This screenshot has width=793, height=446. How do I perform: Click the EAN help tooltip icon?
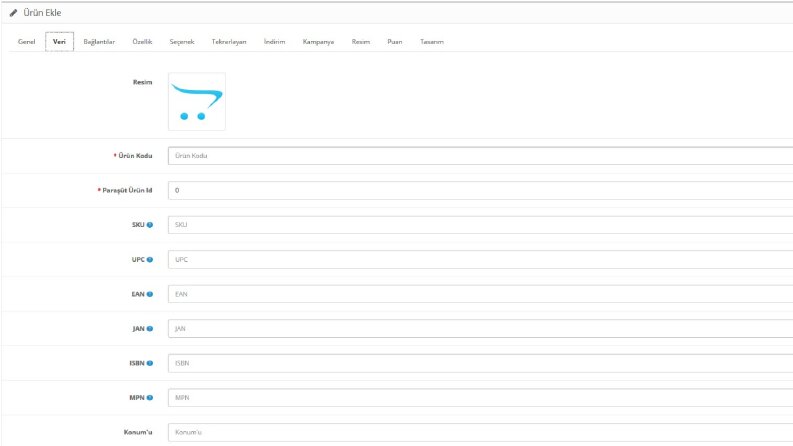[x=150, y=294]
